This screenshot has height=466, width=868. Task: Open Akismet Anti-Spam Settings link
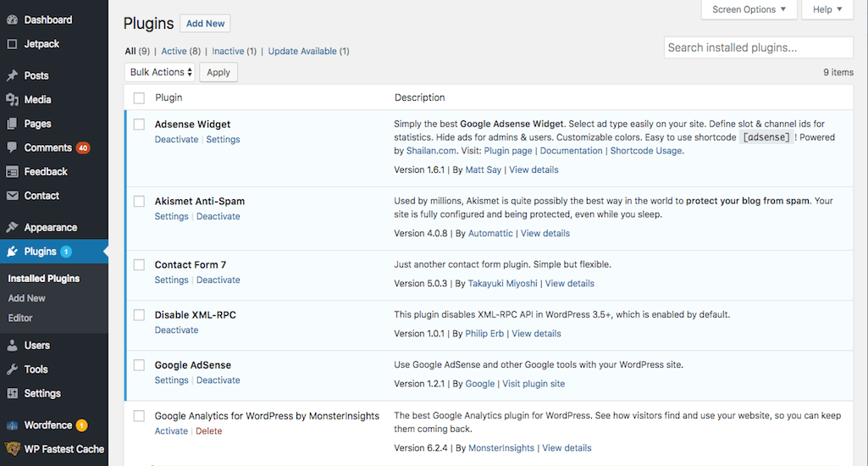point(172,217)
